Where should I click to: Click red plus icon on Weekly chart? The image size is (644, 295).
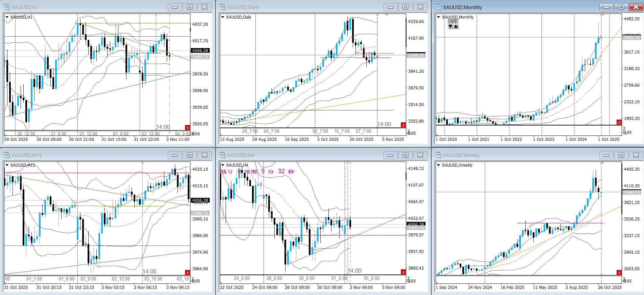[x=619, y=272]
